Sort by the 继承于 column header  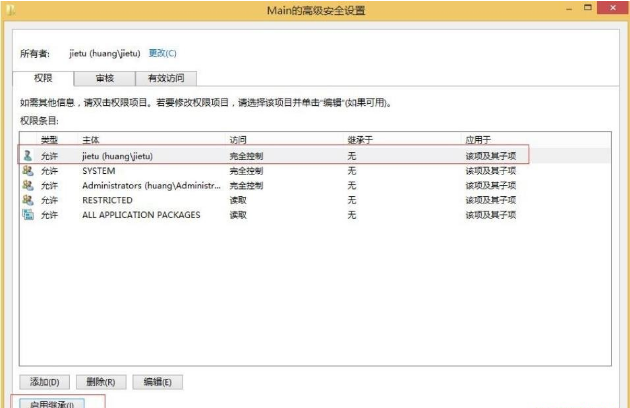[x=360, y=140]
